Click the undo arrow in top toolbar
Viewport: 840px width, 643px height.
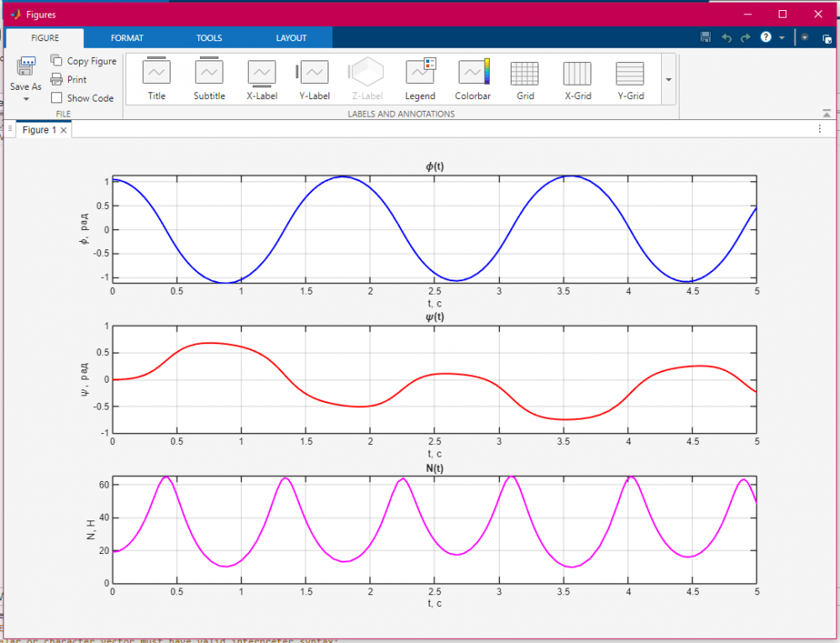(727, 38)
